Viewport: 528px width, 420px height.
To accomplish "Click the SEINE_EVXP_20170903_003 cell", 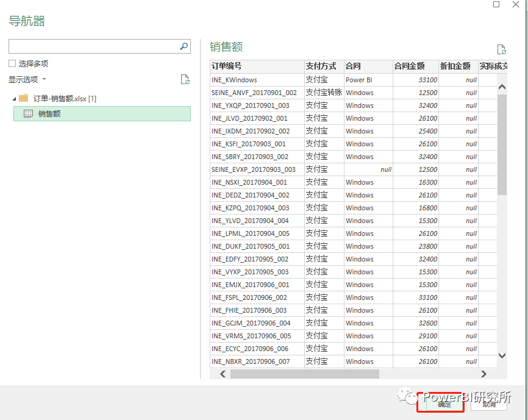I will tap(257, 169).
